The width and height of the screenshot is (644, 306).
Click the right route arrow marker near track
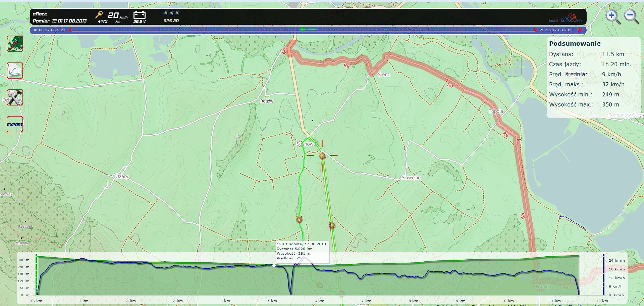coord(332,226)
